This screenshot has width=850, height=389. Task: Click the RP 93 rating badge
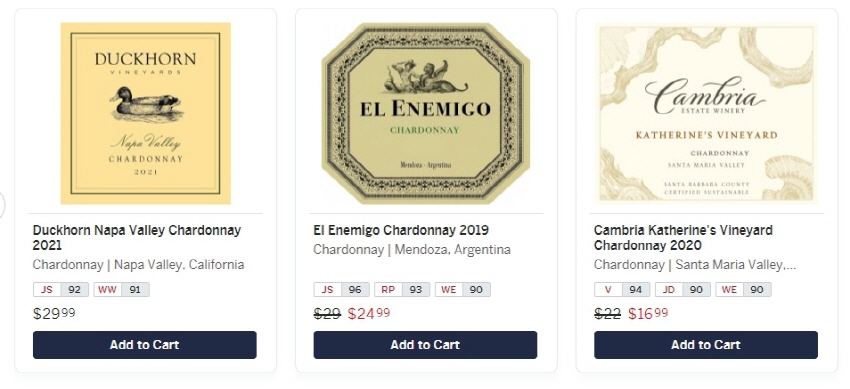coord(402,289)
